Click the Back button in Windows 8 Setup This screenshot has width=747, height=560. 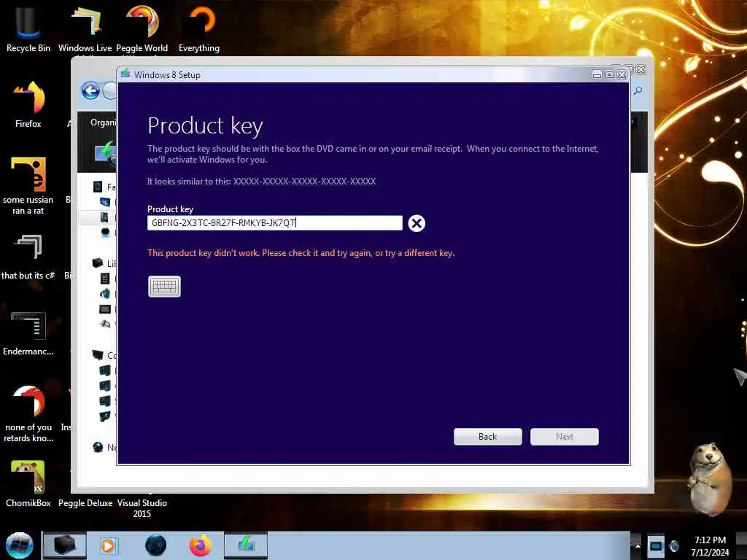(488, 437)
